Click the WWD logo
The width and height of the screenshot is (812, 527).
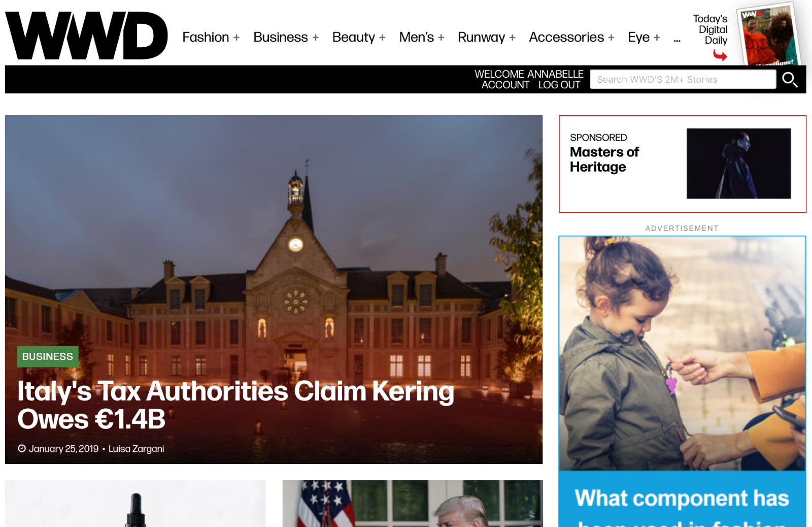click(x=86, y=36)
